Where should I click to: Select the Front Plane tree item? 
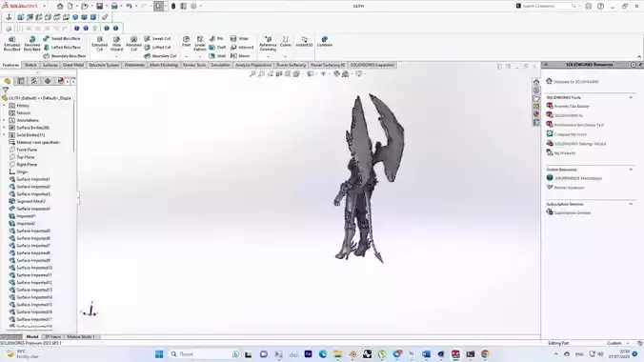(x=27, y=150)
